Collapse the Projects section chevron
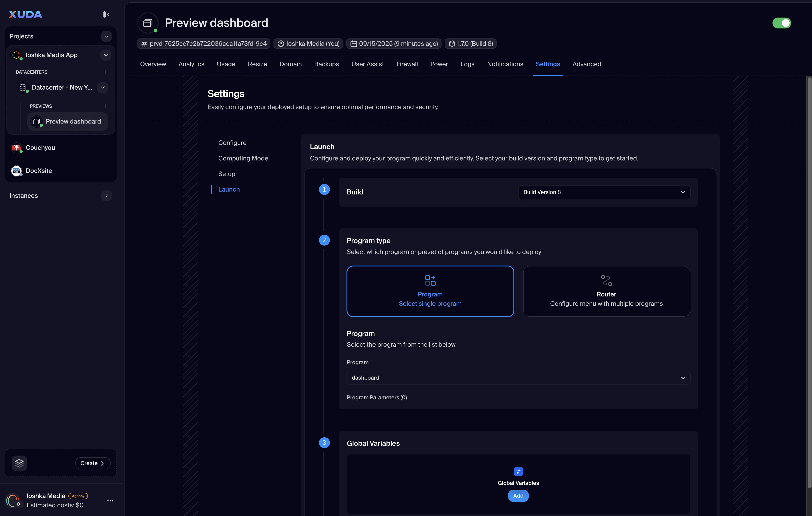 [x=106, y=36]
